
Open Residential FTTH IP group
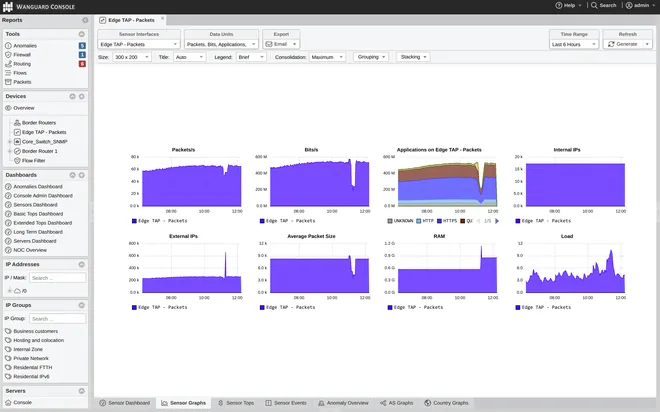coord(33,368)
